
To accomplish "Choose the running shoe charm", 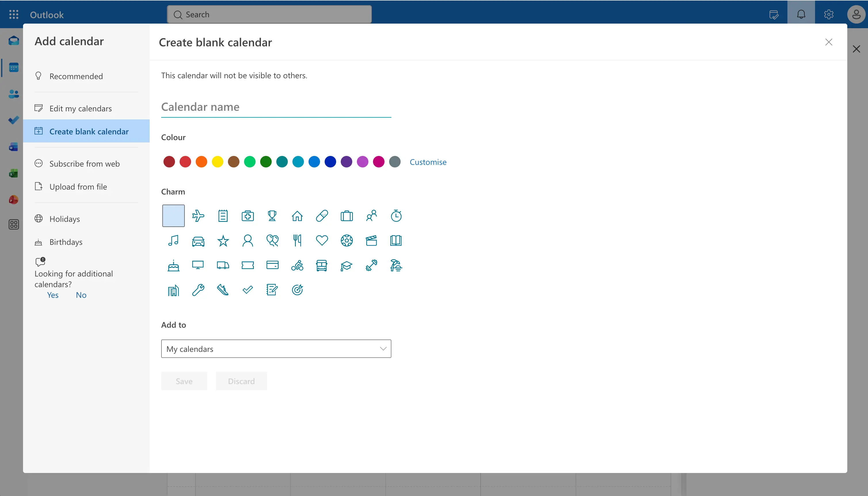I will [223, 290].
